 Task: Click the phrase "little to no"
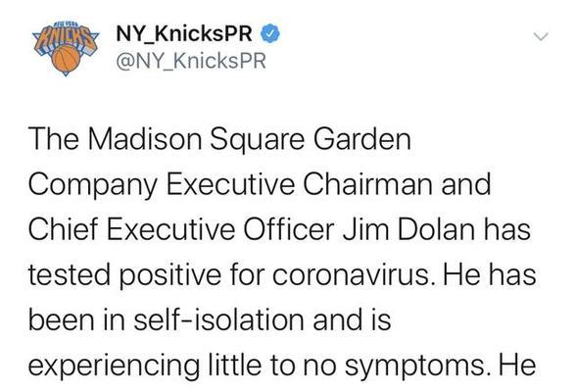(272, 366)
